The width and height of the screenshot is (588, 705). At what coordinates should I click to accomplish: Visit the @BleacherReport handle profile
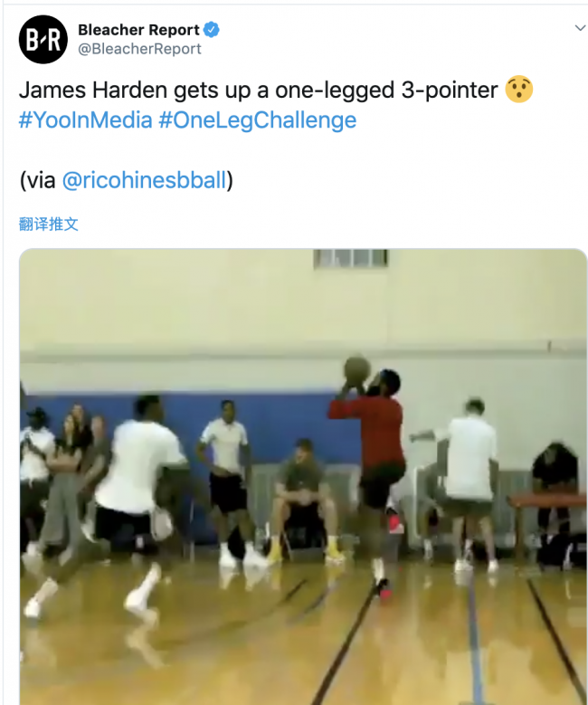[x=139, y=49]
